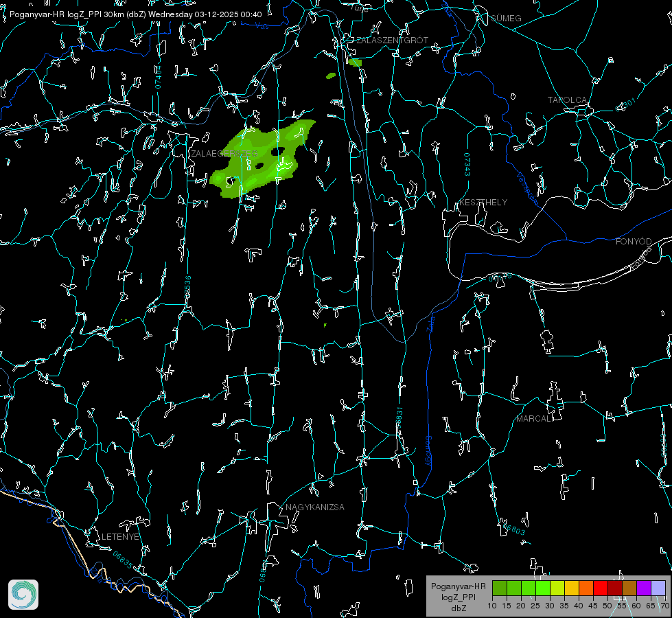Select the TAPOLCA town label
The width and height of the screenshot is (672, 618).
click(567, 100)
